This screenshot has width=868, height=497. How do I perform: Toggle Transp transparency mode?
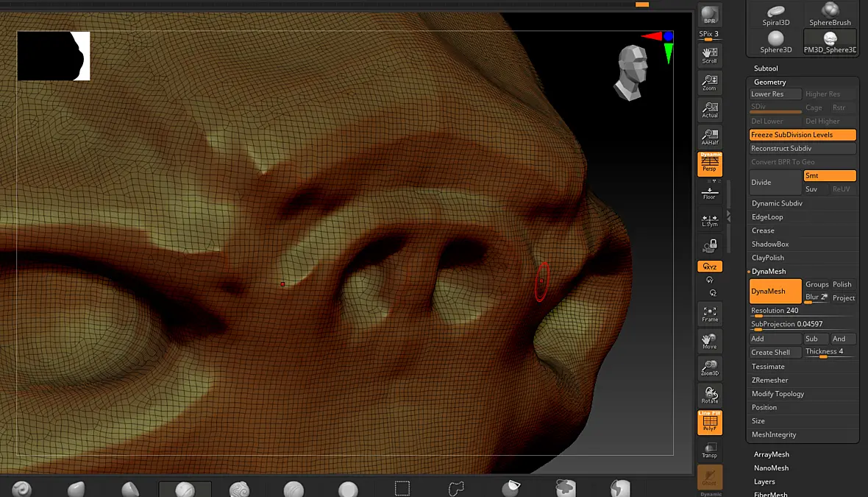710,450
